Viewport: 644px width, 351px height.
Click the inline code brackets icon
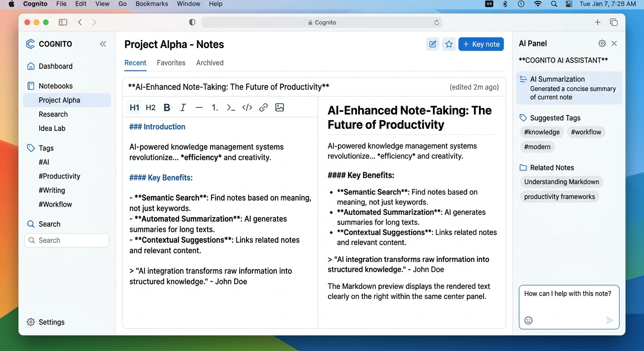point(247,108)
